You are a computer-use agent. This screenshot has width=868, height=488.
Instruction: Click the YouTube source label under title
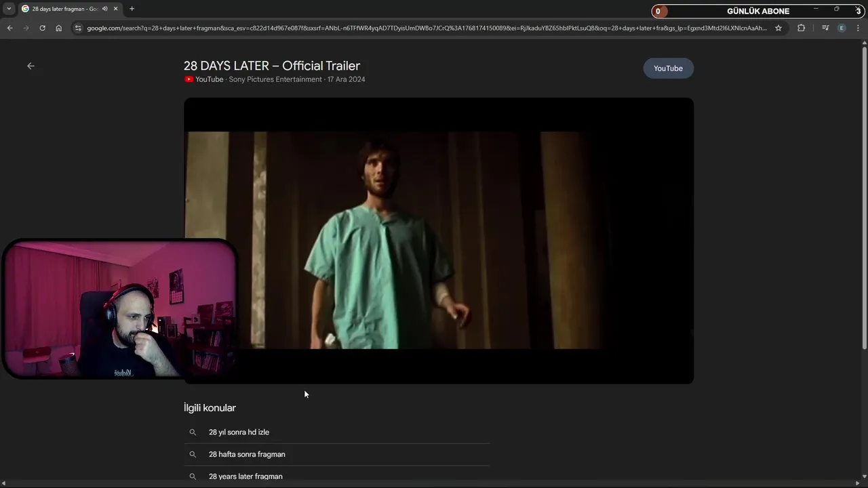coord(209,79)
